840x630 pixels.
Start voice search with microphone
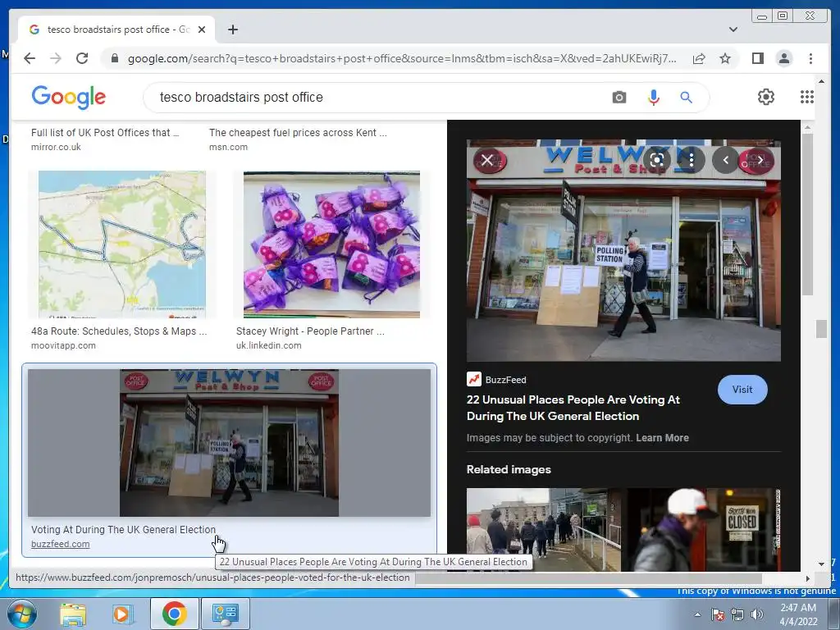pos(653,98)
